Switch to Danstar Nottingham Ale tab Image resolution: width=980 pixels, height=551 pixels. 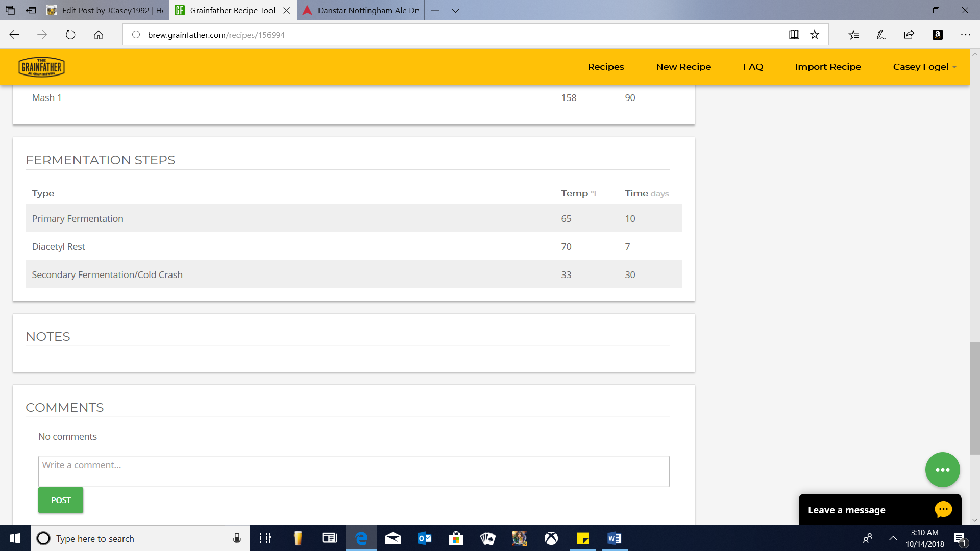click(361, 10)
